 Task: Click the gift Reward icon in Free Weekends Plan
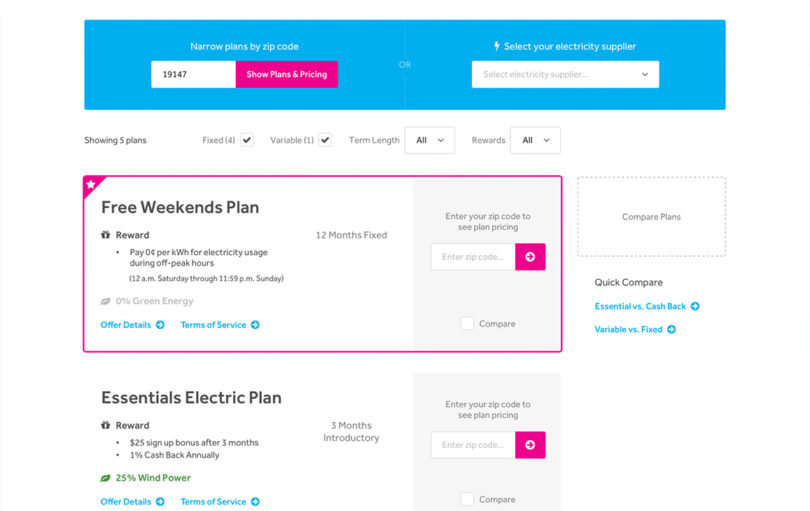click(105, 235)
